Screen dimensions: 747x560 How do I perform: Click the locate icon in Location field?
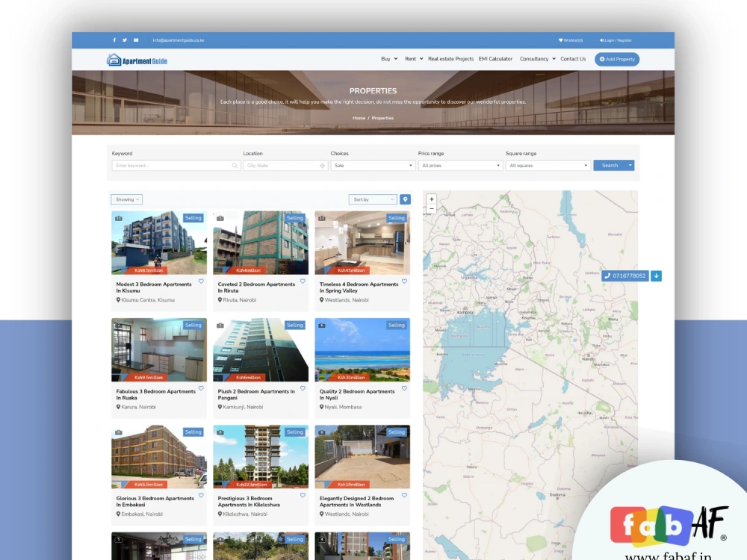click(x=322, y=166)
